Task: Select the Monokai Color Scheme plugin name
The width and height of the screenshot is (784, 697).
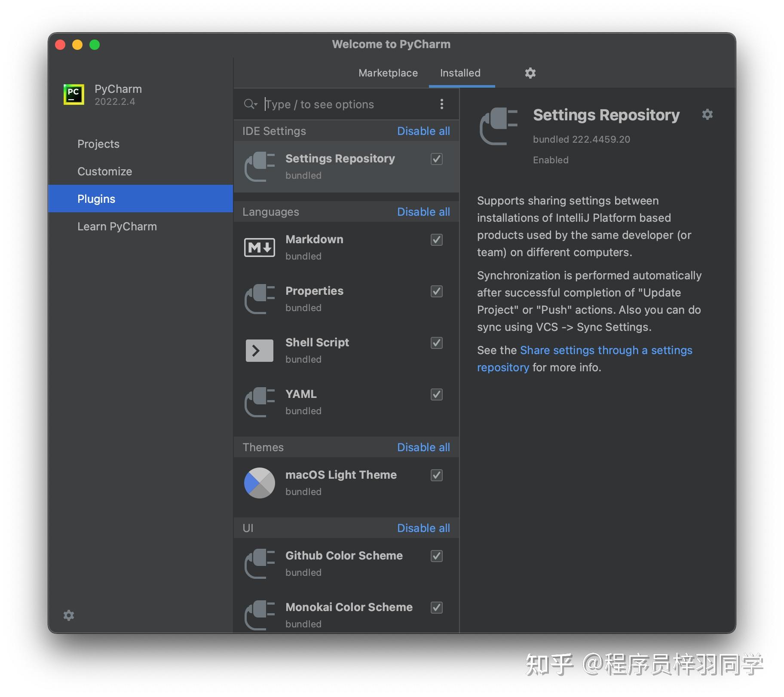Action: (x=349, y=607)
